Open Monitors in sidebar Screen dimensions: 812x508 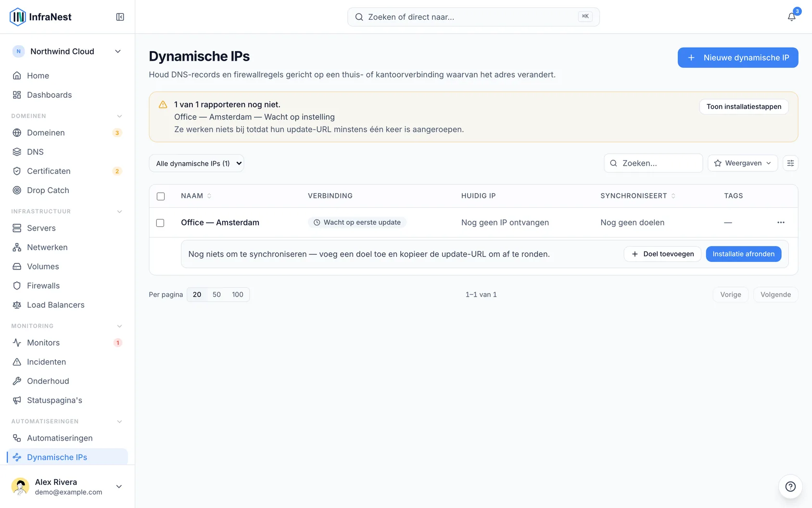click(67, 342)
